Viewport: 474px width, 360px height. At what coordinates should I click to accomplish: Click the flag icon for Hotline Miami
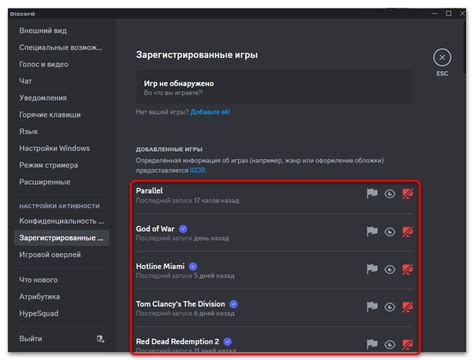[372, 269]
